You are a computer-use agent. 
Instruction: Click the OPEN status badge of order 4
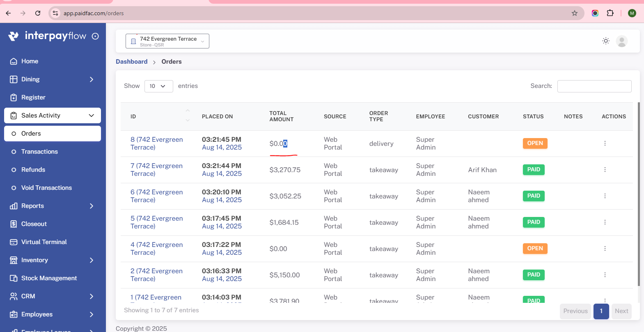click(x=535, y=249)
